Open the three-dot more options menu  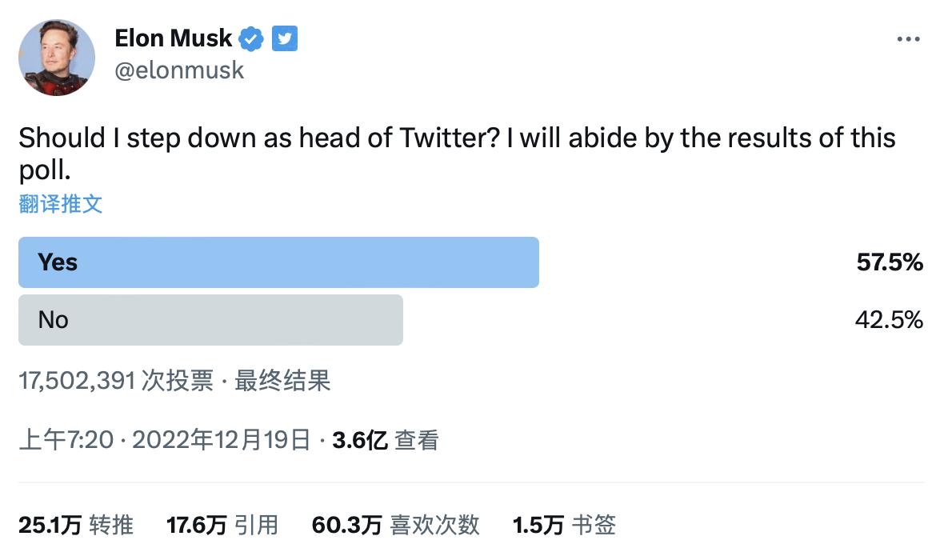tap(908, 39)
